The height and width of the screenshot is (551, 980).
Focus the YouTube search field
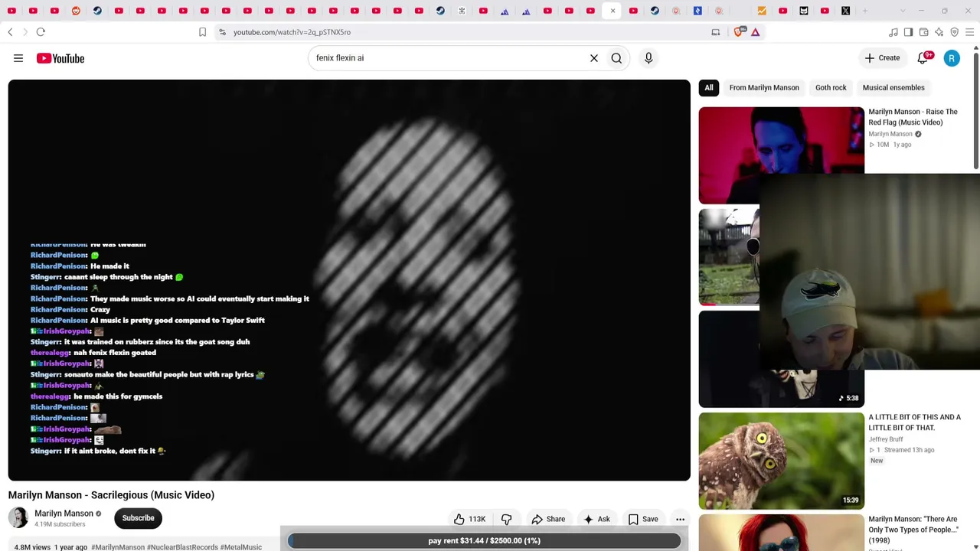448,58
